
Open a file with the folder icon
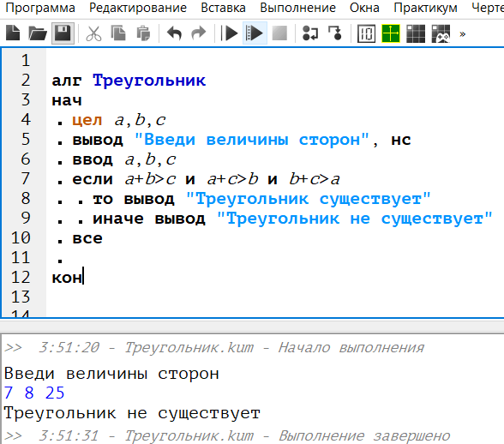[38, 33]
